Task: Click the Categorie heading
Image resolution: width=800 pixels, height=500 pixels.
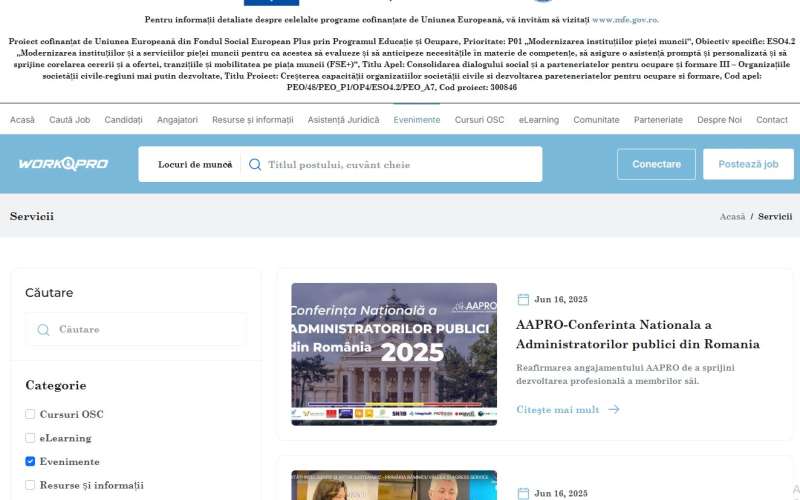Action: [x=56, y=385]
